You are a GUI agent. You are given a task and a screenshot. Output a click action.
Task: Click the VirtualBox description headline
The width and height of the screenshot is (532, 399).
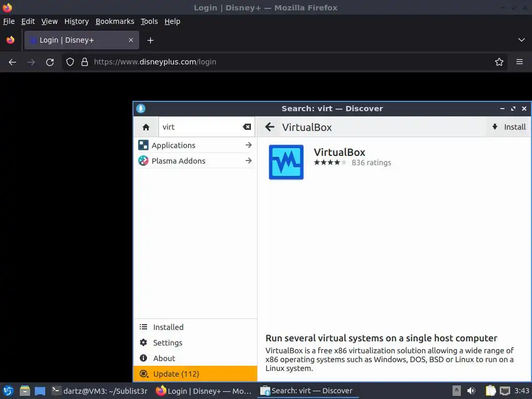381,338
